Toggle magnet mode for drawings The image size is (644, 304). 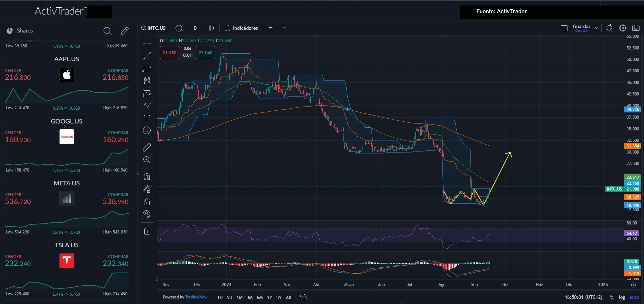[147, 177]
